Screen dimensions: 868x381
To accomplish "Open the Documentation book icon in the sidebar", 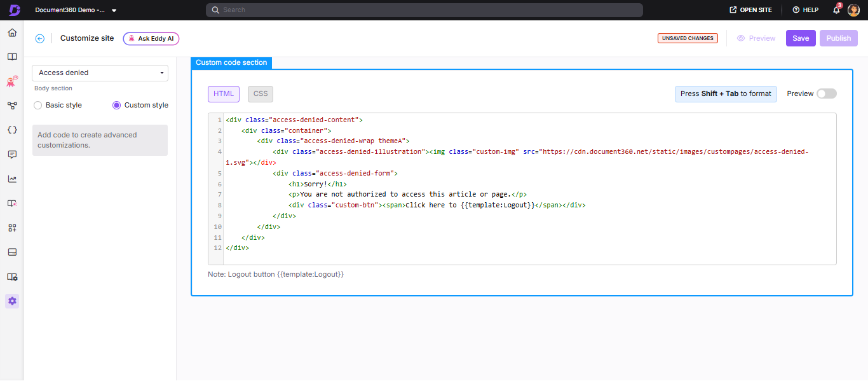I will click(12, 57).
